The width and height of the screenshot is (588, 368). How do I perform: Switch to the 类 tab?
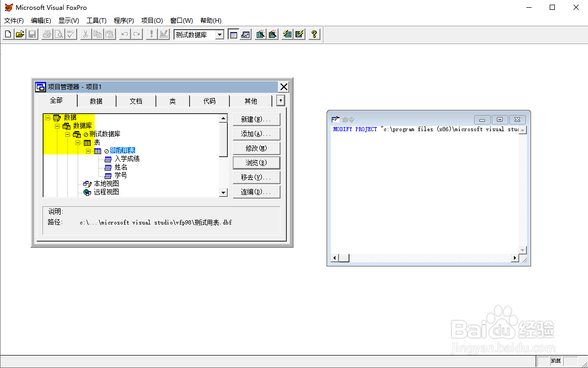click(172, 101)
